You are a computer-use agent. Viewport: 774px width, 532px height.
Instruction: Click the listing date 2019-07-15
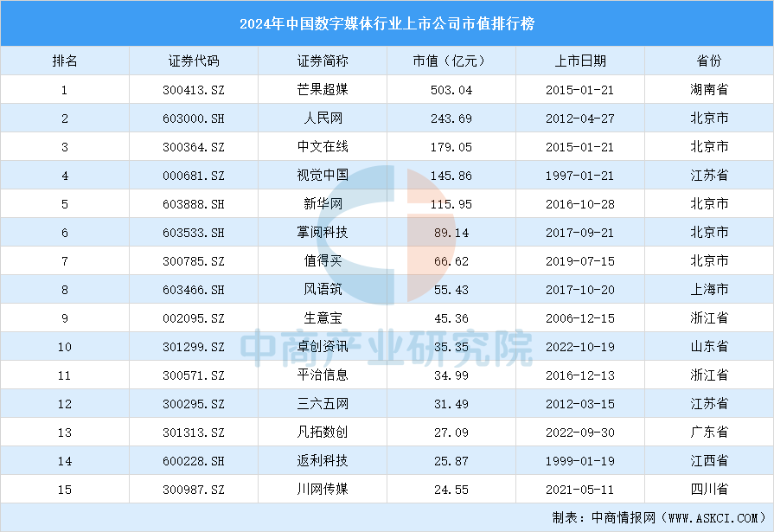pyautogui.click(x=580, y=261)
